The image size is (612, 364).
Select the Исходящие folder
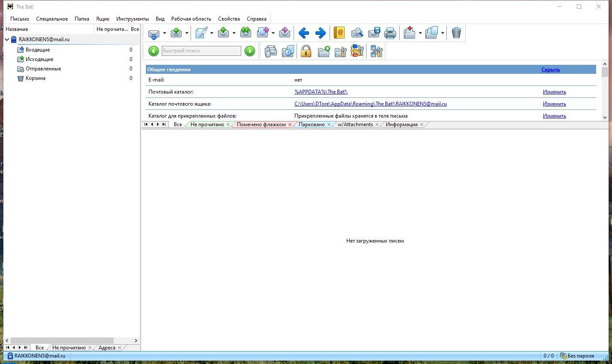coord(39,59)
